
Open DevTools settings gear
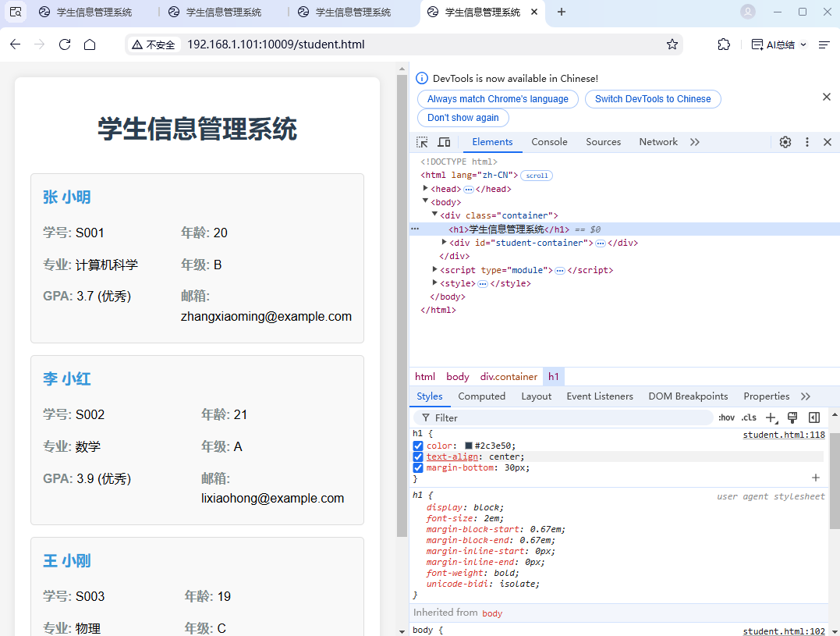(785, 142)
